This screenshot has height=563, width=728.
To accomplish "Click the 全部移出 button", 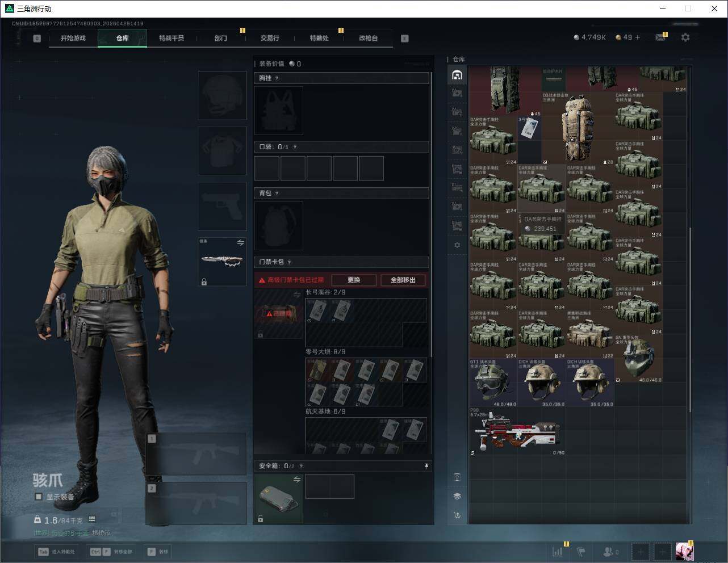I will (x=403, y=280).
